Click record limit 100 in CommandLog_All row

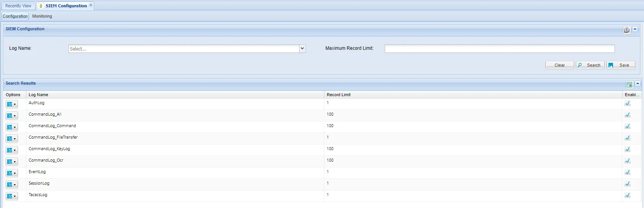330,114
